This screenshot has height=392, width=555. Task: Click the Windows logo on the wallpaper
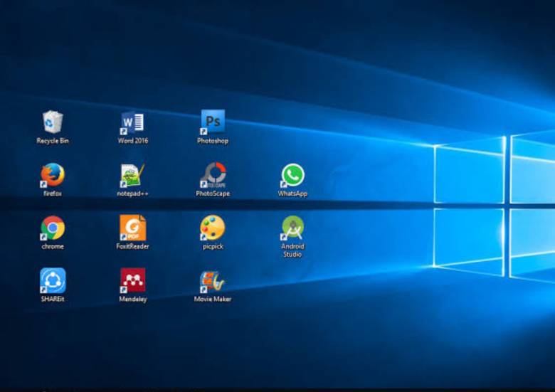498,206
